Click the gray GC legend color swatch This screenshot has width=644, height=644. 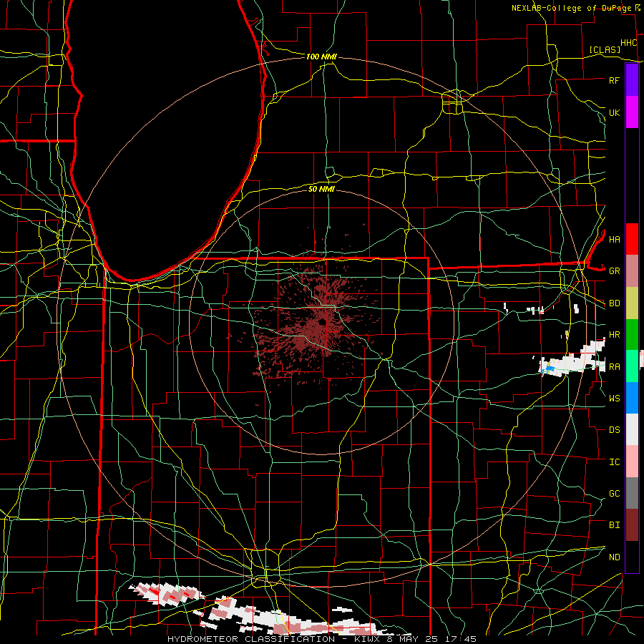632,493
